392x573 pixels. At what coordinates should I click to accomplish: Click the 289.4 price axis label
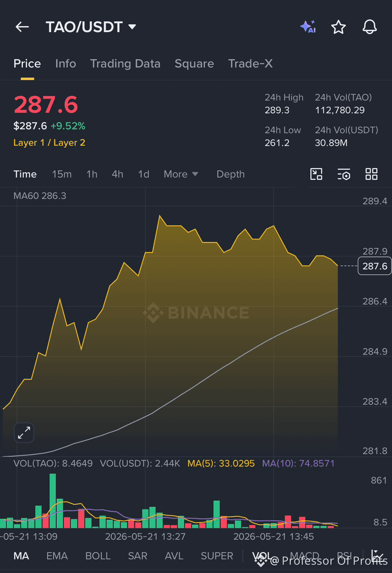374,201
